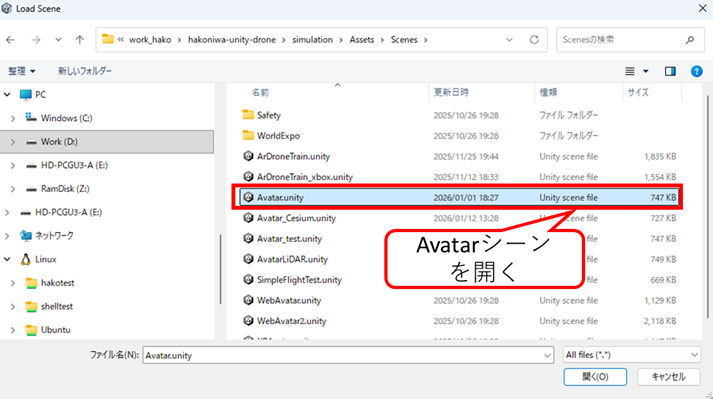The height and width of the screenshot is (399, 713).
Task: Click Unity icon of Avatar.unity
Action: [248, 197]
